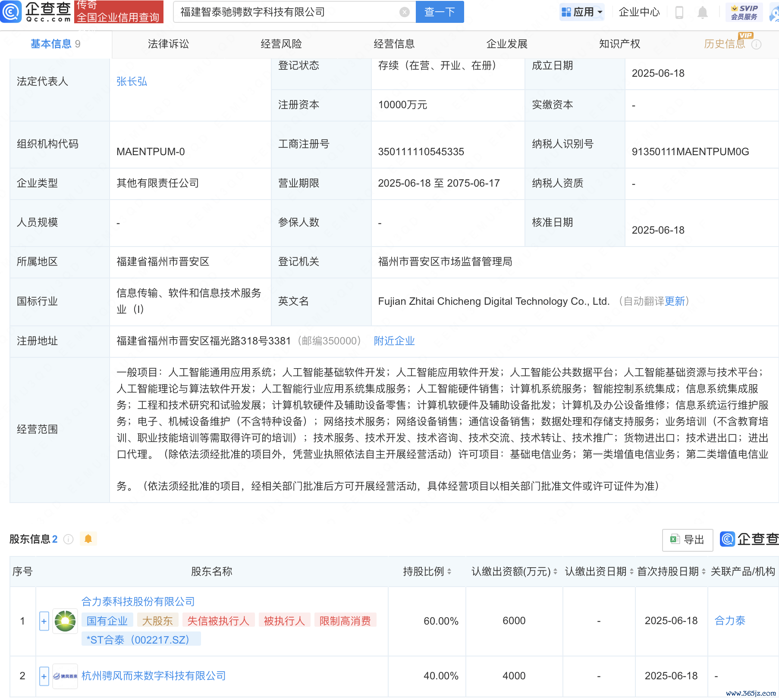The image size is (779, 700).
Task: Open 杭州骋风而来数字科技有限公司 link
Action: tap(154, 676)
